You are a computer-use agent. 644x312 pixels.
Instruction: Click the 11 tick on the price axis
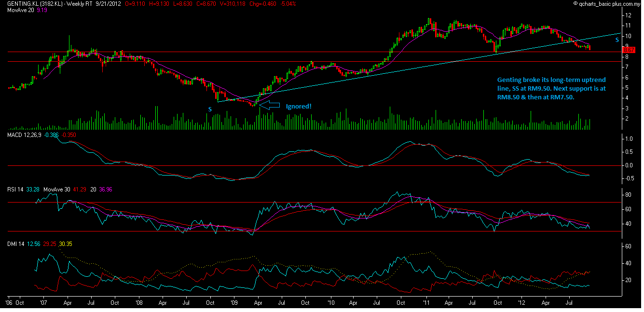pyautogui.click(x=629, y=26)
